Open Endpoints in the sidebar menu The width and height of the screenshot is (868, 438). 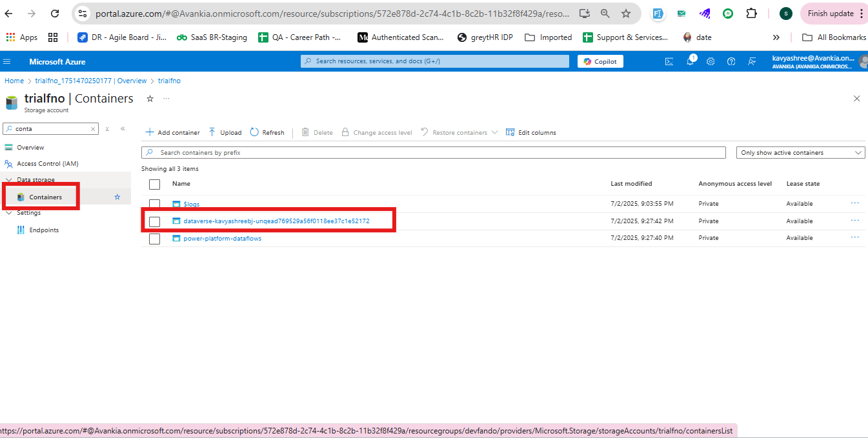click(x=44, y=230)
